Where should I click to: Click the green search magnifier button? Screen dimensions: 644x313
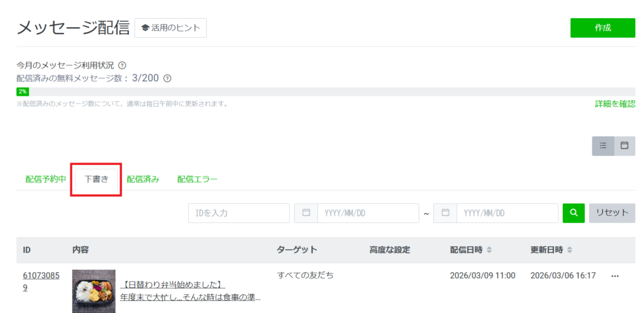pos(573,213)
